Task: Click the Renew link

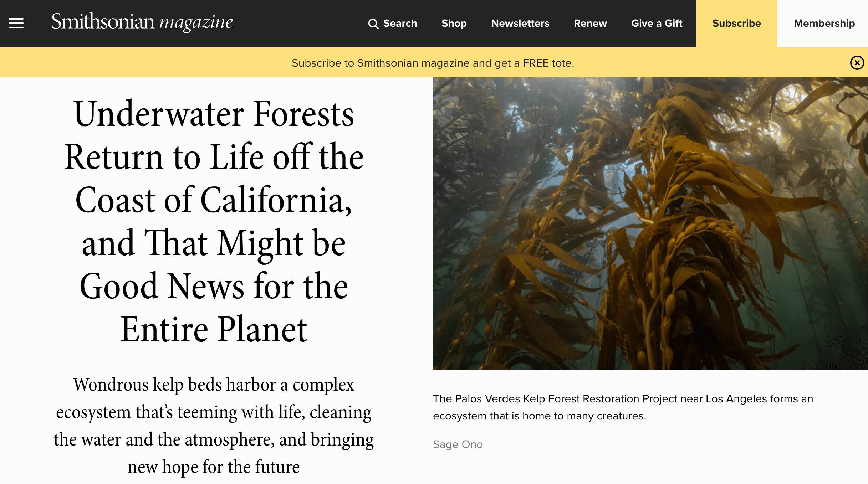Action: [590, 23]
